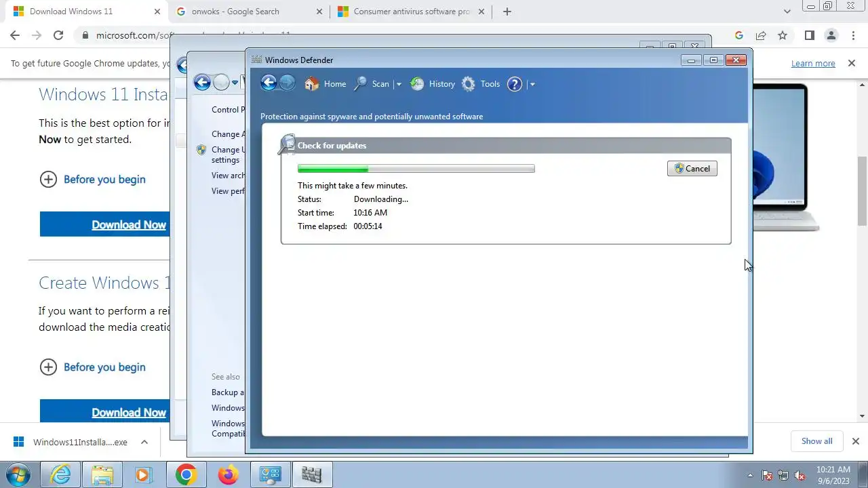The height and width of the screenshot is (488, 868).
Task: Open the History page
Action: (433, 84)
